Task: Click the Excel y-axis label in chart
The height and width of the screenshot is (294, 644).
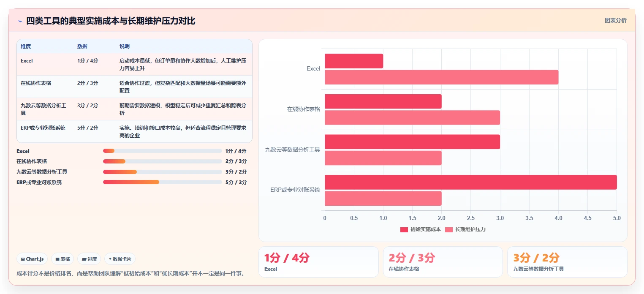Action: (x=313, y=68)
